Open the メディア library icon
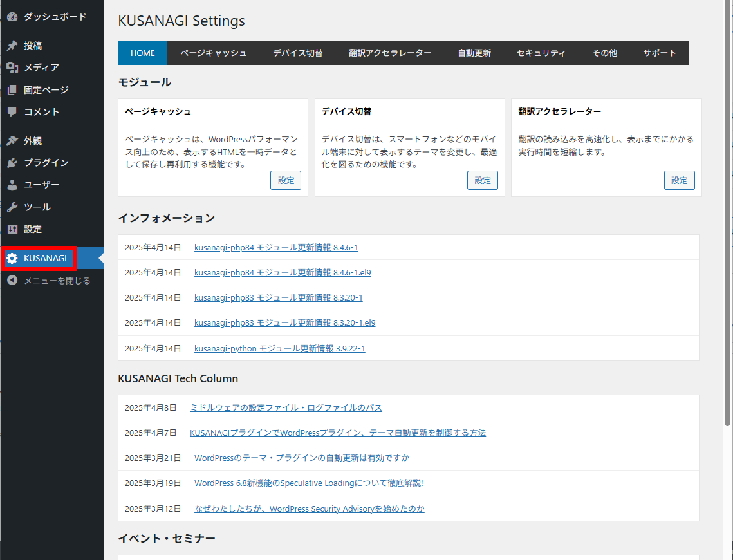The height and width of the screenshot is (560, 733). tap(12, 67)
